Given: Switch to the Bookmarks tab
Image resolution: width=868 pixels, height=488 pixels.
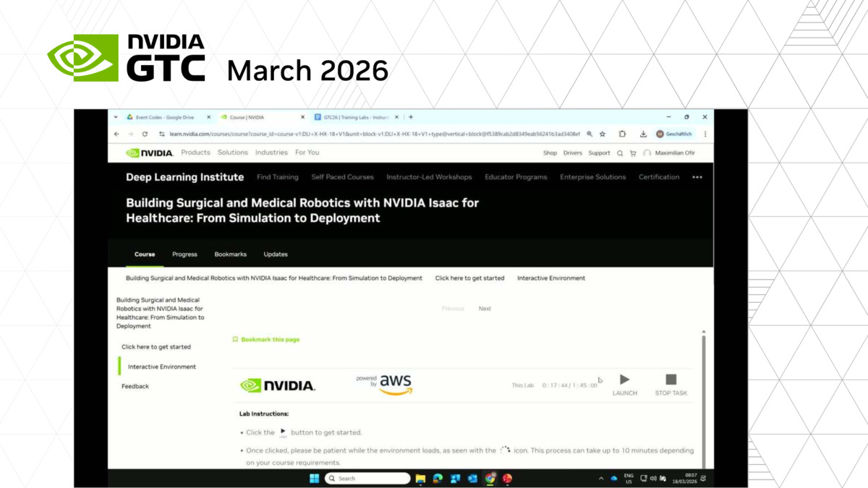Looking at the screenshot, I should coord(231,254).
